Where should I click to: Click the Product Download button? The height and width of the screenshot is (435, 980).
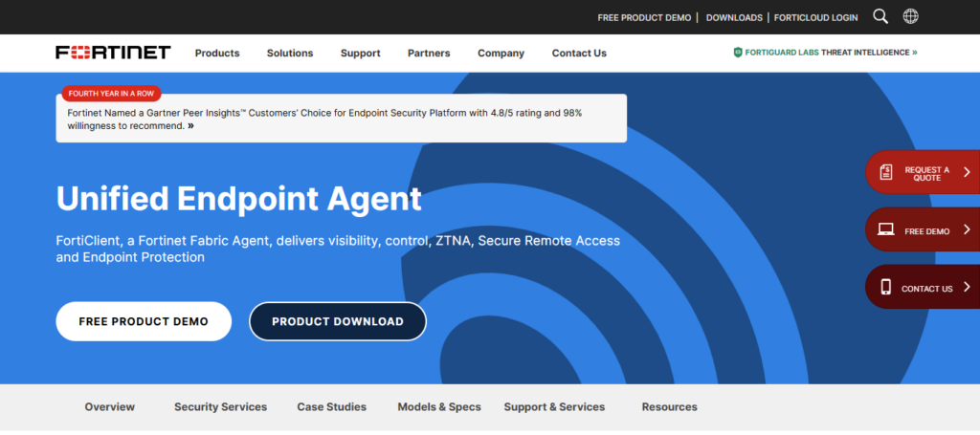coord(338,321)
